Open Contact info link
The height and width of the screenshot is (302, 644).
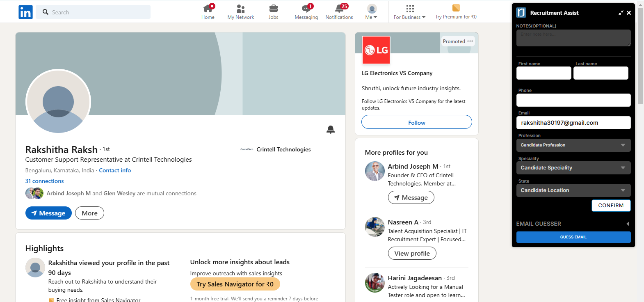pos(115,170)
